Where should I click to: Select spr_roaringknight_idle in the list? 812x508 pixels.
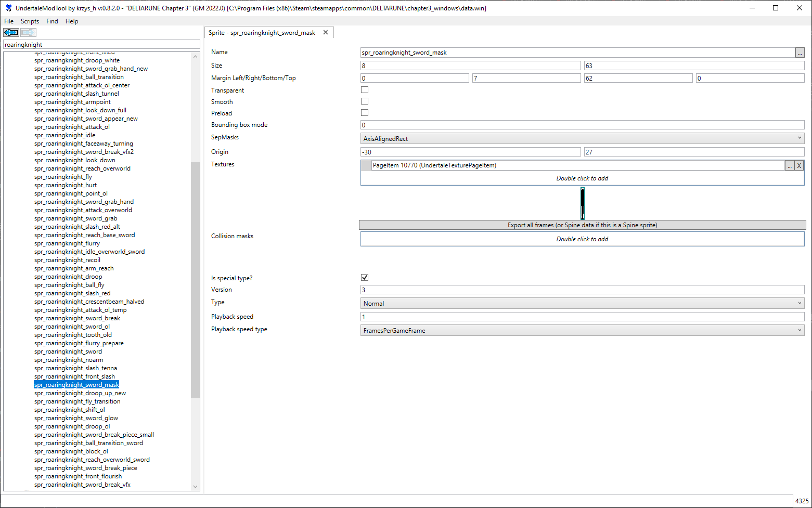click(65, 135)
